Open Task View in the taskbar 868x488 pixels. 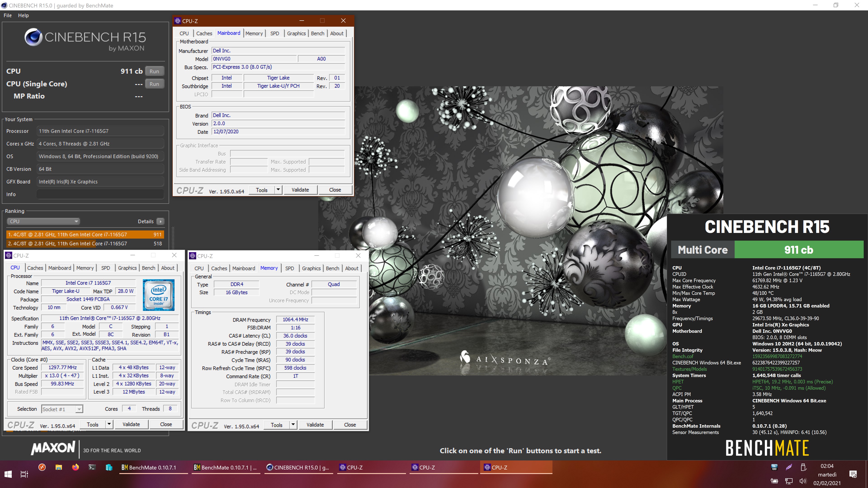[x=24, y=474]
